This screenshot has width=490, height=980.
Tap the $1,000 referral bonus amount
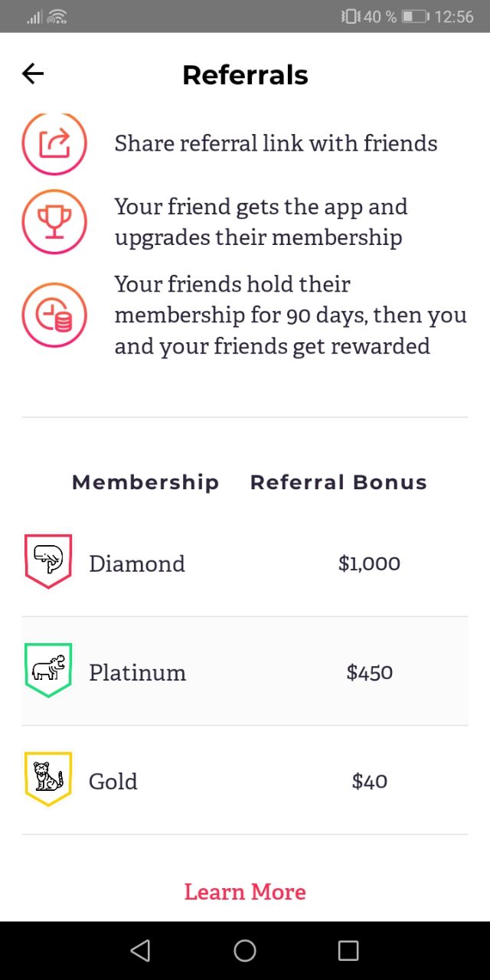[369, 563]
